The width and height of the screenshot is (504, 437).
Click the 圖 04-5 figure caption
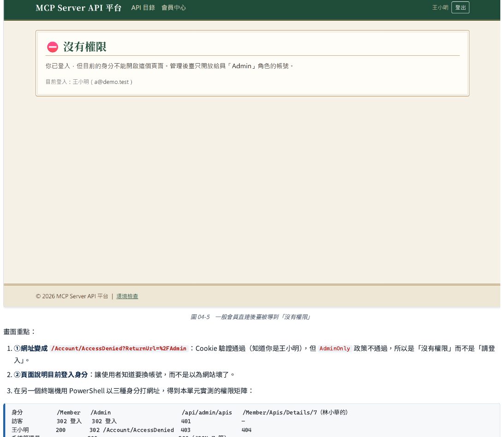point(250,317)
